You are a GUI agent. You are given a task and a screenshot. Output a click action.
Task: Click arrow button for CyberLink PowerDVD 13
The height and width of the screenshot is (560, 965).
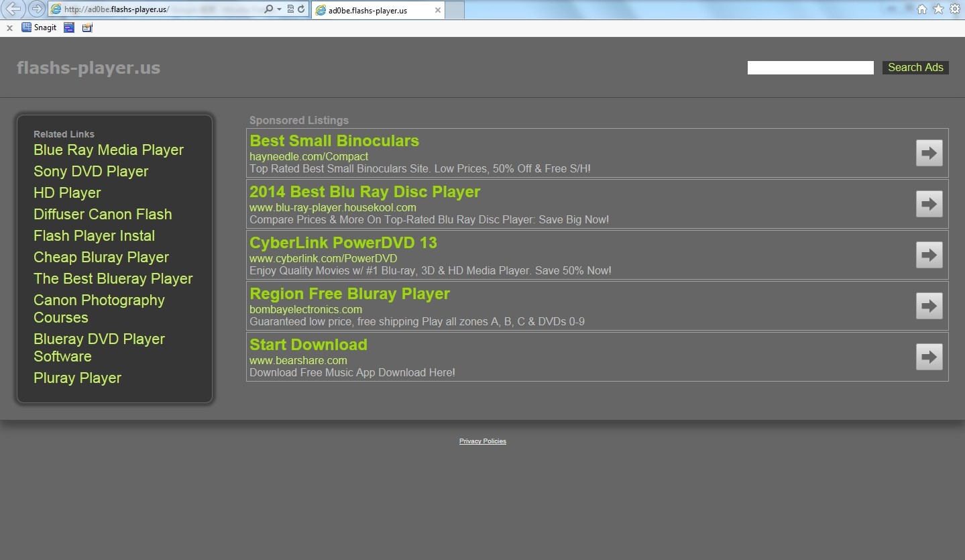coord(929,255)
